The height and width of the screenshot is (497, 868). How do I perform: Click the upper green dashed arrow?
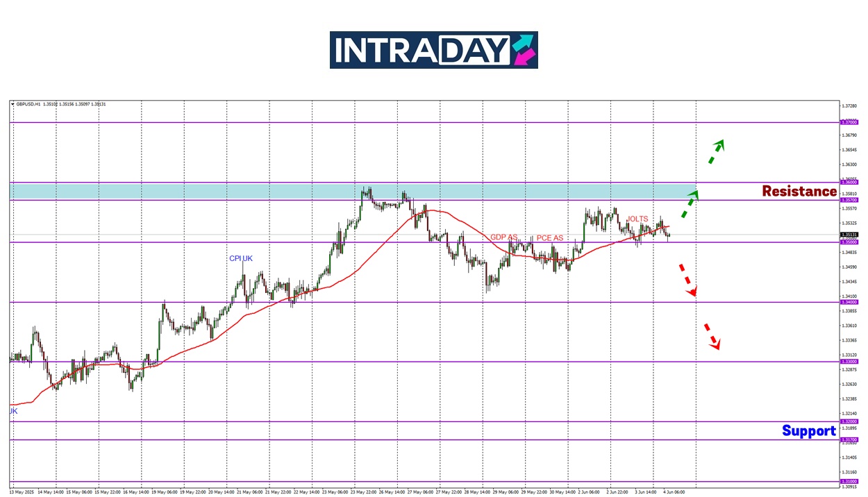[x=716, y=151]
